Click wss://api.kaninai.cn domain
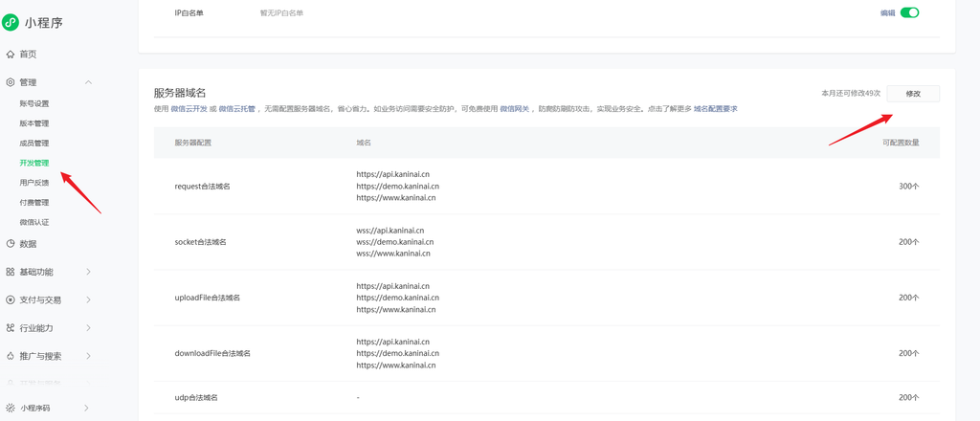Viewport: 980px width, 421px height. (390, 231)
